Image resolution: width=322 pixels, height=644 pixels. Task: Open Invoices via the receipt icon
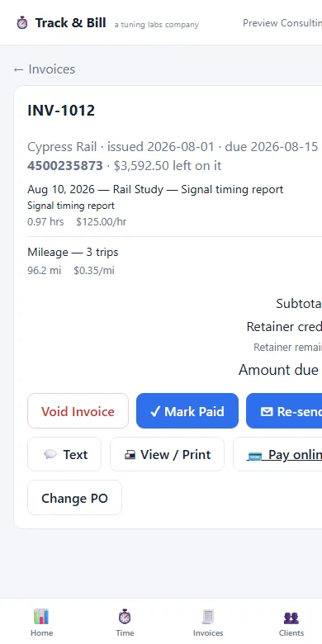[x=208, y=617]
